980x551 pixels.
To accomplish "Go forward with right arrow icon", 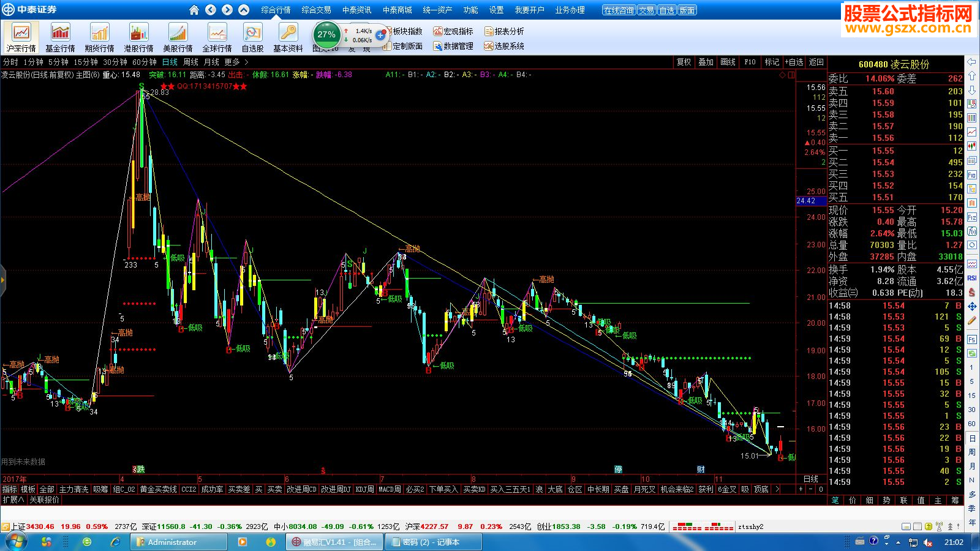I will [227, 10].
